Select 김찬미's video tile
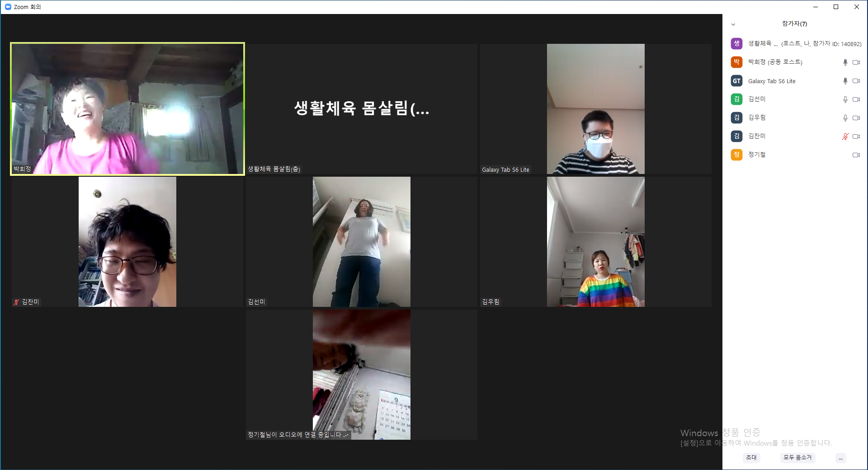868x470 pixels. click(x=127, y=242)
